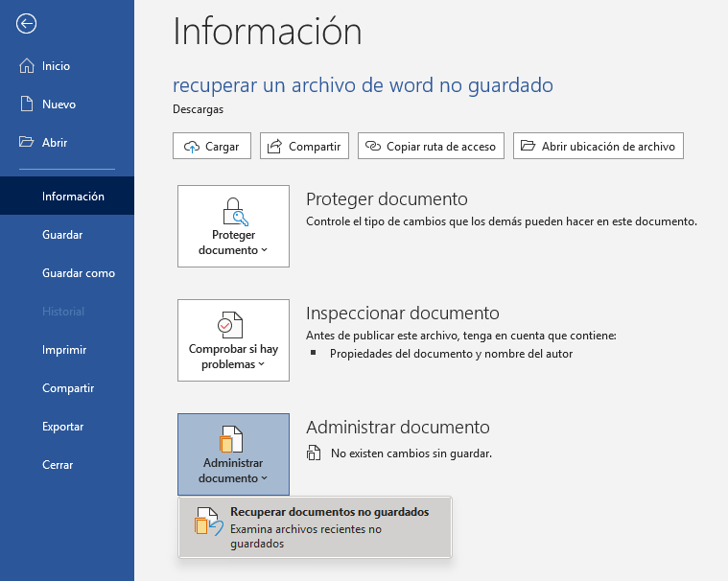Click the 'Información' page title
Screen dimensions: 728x581
tap(267, 32)
